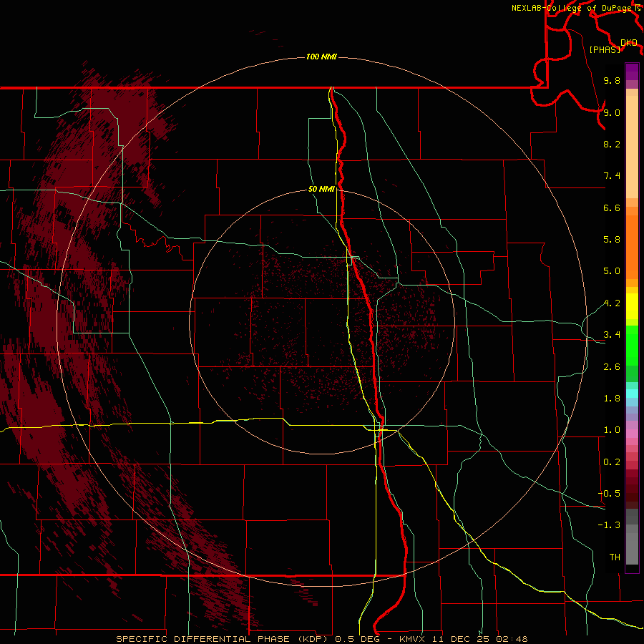Click the -1.3 scale value
Screen dimensions: 644x644
click(x=609, y=525)
